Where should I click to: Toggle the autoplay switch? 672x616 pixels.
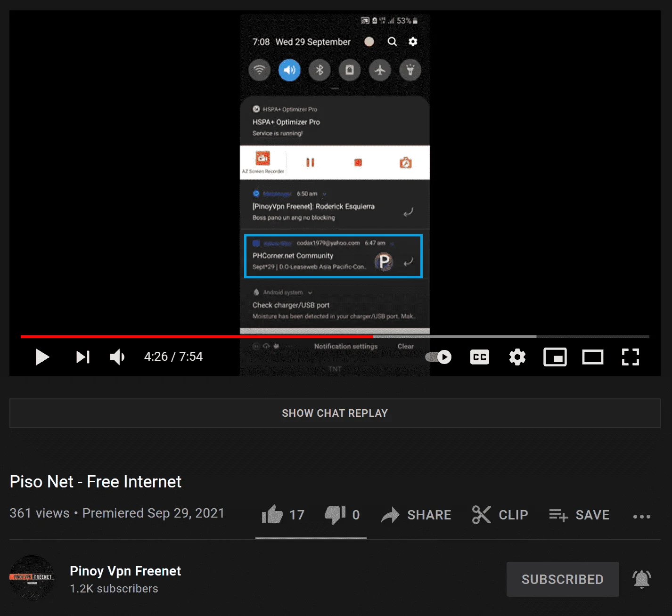pyautogui.click(x=438, y=357)
